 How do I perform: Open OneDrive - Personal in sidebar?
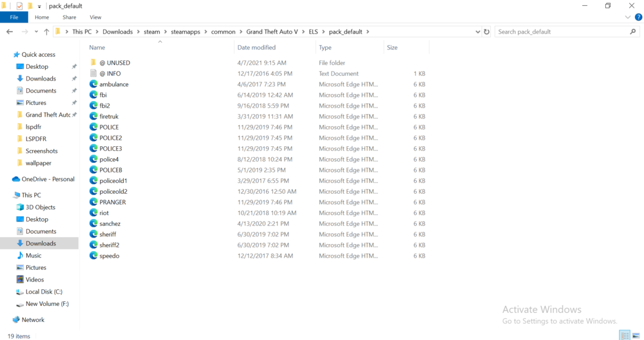tap(44, 179)
